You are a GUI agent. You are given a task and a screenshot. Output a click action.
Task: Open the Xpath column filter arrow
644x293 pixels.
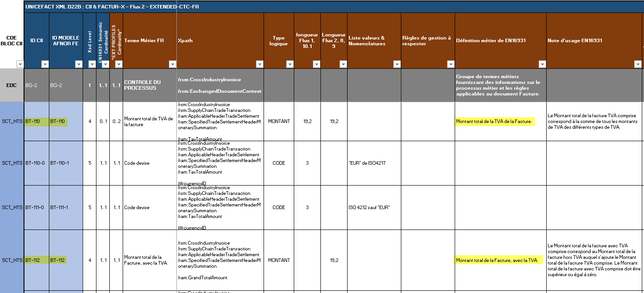tap(260, 64)
